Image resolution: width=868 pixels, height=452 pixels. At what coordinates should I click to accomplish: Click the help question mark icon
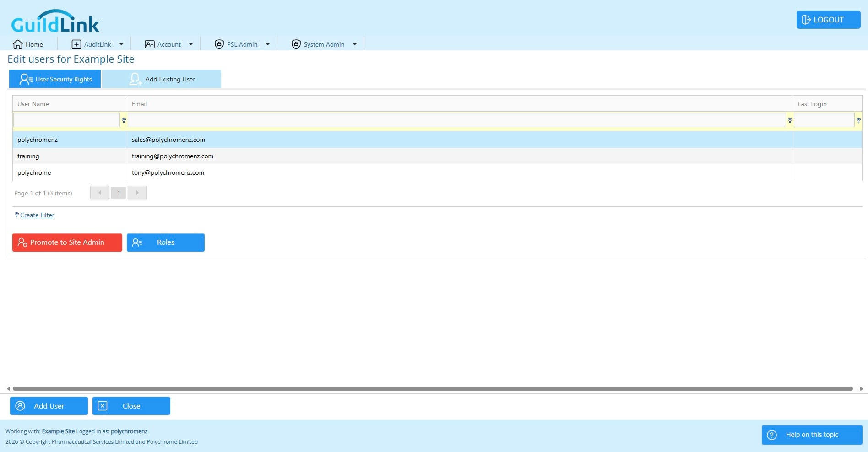pos(772,435)
